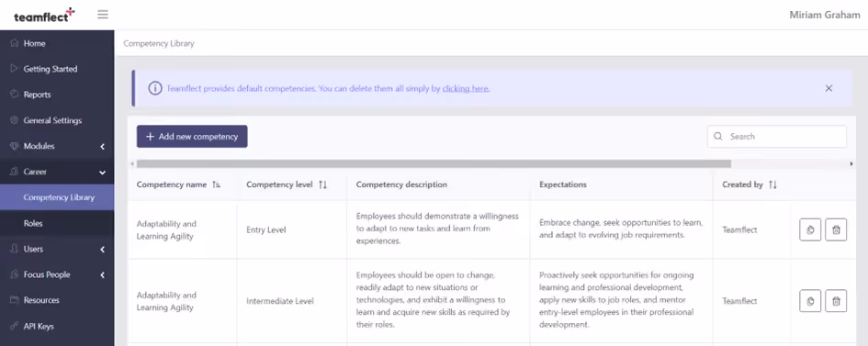Click the 'Intermediate Level' cell
Viewport: 868px width, 346px height.
click(280, 301)
